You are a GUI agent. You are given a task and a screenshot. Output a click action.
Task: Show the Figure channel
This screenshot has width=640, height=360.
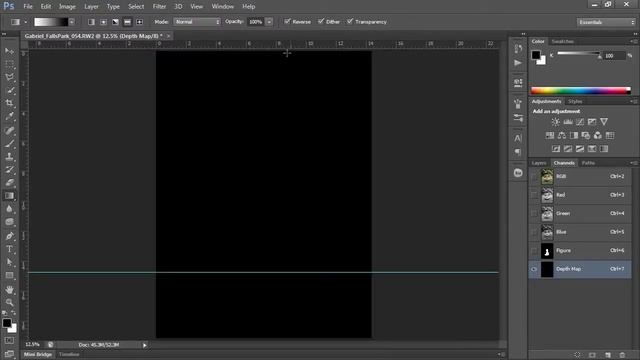(x=534, y=251)
